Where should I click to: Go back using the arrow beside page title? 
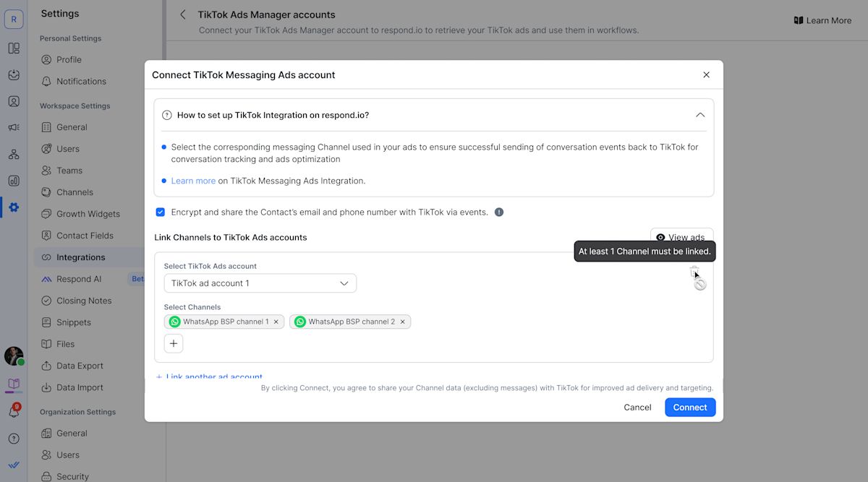(183, 14)
